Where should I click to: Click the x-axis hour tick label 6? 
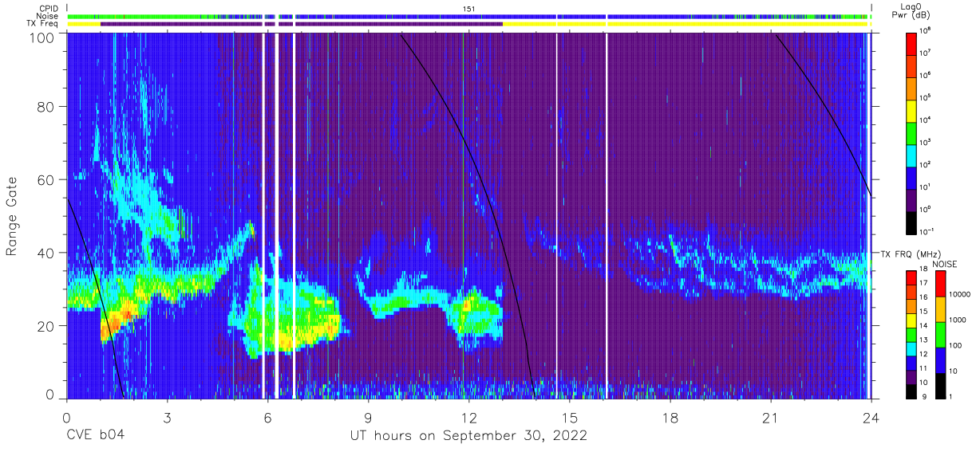[268, 417]
